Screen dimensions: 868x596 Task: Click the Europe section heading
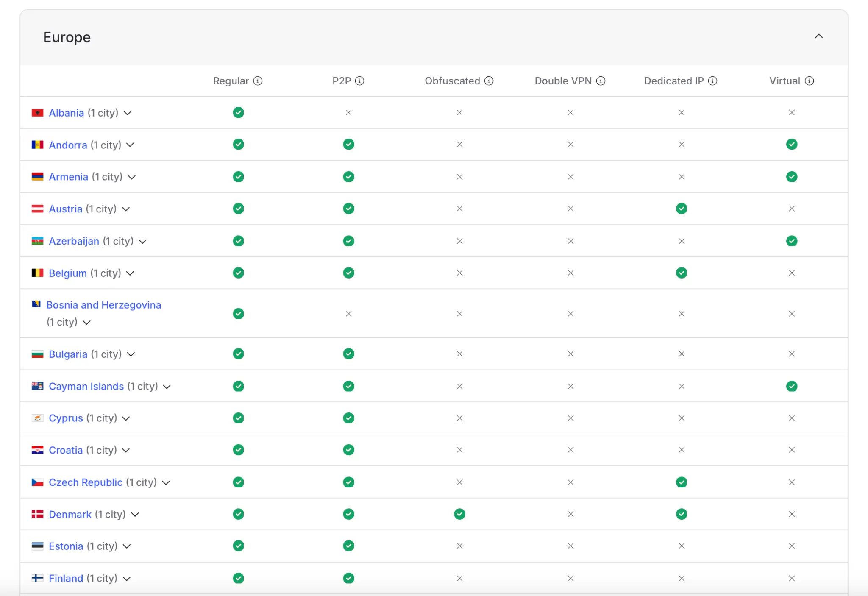[67, 37]
